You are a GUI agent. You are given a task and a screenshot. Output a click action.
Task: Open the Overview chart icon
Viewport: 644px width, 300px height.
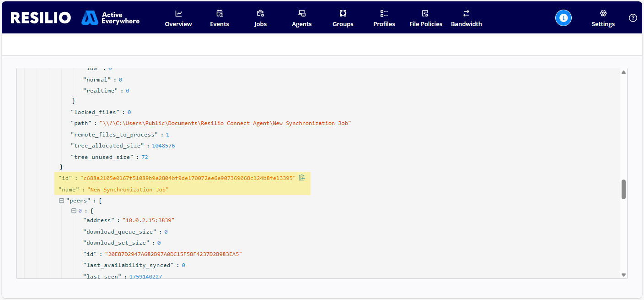(178, 14)
